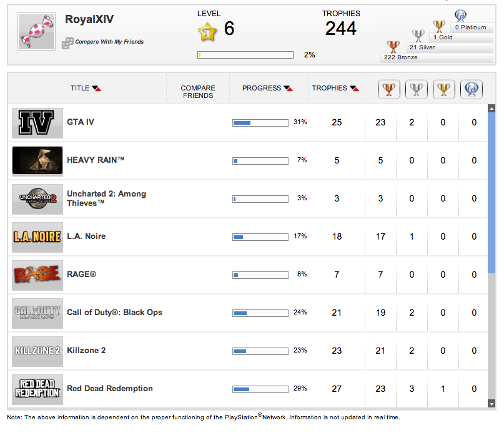
Task: Open the L.A. Noire title link
Action: (86, 236)
